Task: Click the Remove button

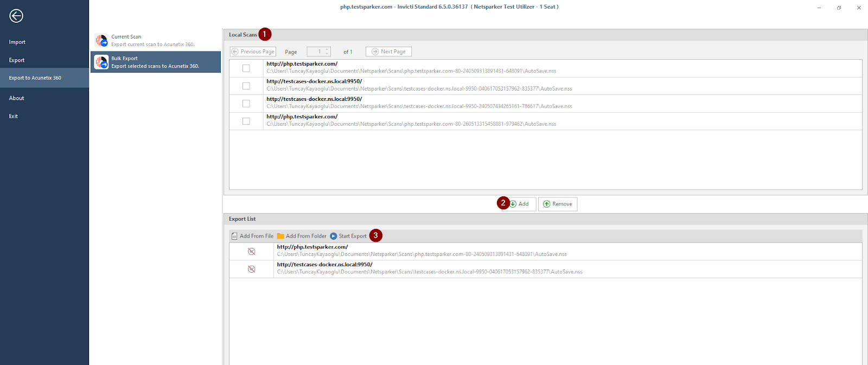Action: point(558,204)
